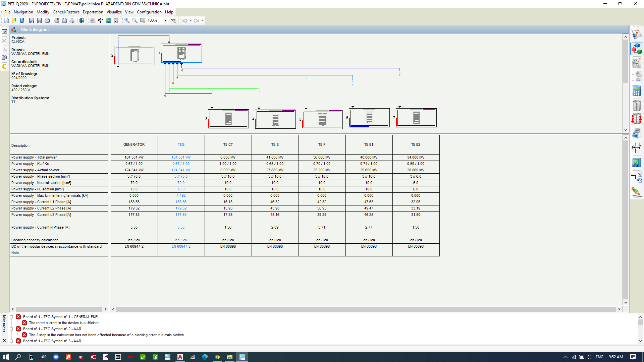Click the rated current sufficient error message

click(64, 323)
